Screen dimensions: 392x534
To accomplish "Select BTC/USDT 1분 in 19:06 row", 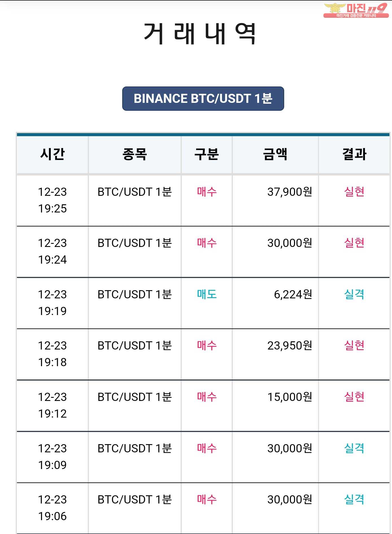I will click(135, 500).
